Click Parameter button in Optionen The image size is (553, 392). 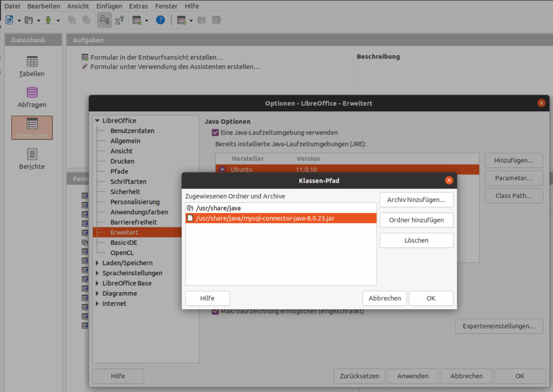[x=514, y=178]
